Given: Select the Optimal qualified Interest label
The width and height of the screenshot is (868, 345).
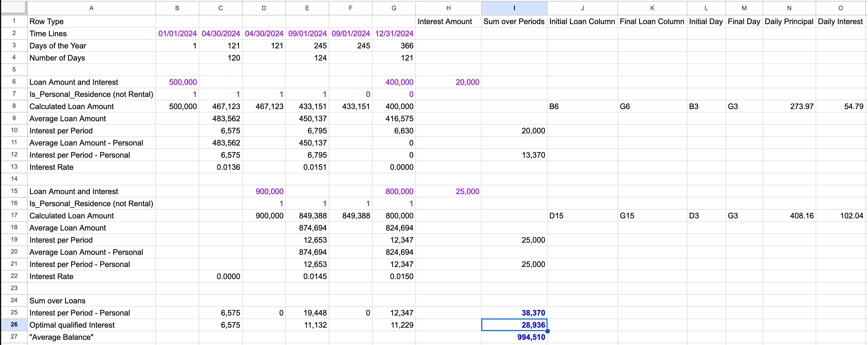Looking at the screenshot, I should pyautogui.click(x=91, y=325).
